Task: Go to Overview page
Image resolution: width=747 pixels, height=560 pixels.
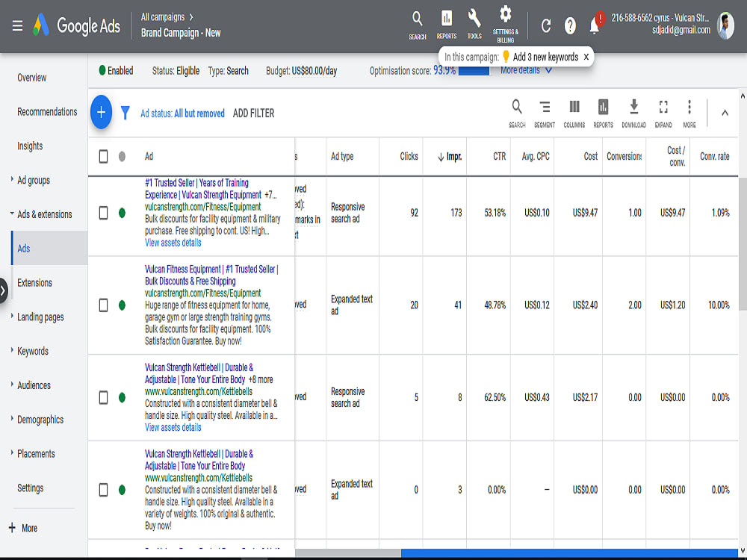Action: click(x=32, y=78)
